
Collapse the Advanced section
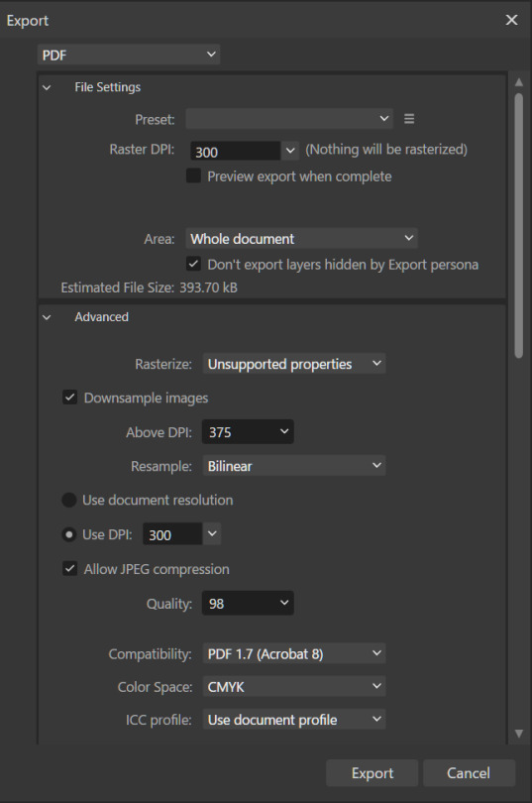(47, 317)
